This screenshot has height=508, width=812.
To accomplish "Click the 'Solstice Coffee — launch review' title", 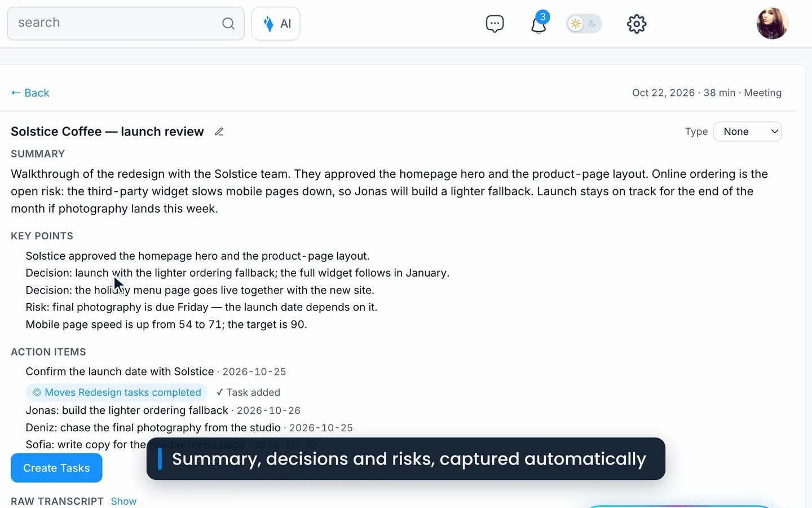I will pos(107,132).
